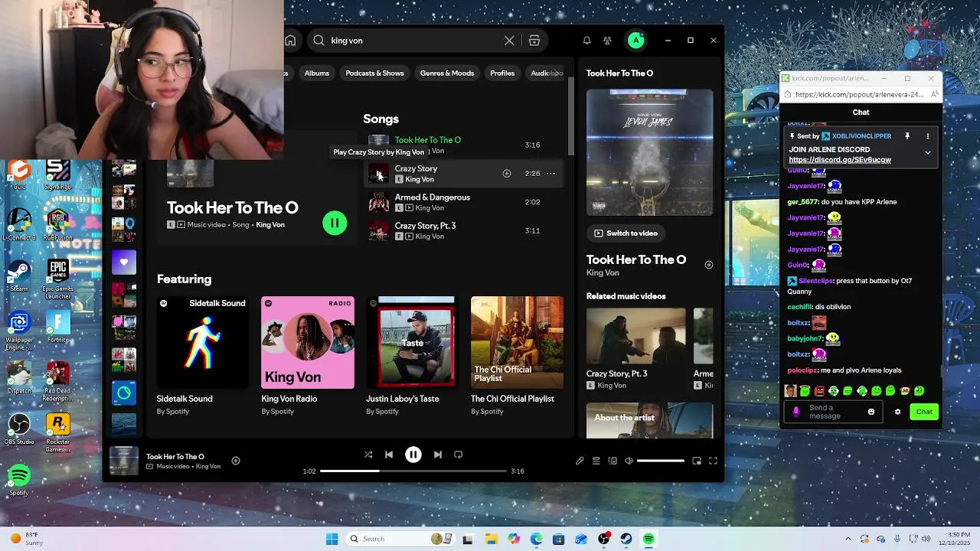The width and height of the screenshot is (980, 551).
Task: Focus the 'Send a message' chat field
Action: [x=833, y=412]
